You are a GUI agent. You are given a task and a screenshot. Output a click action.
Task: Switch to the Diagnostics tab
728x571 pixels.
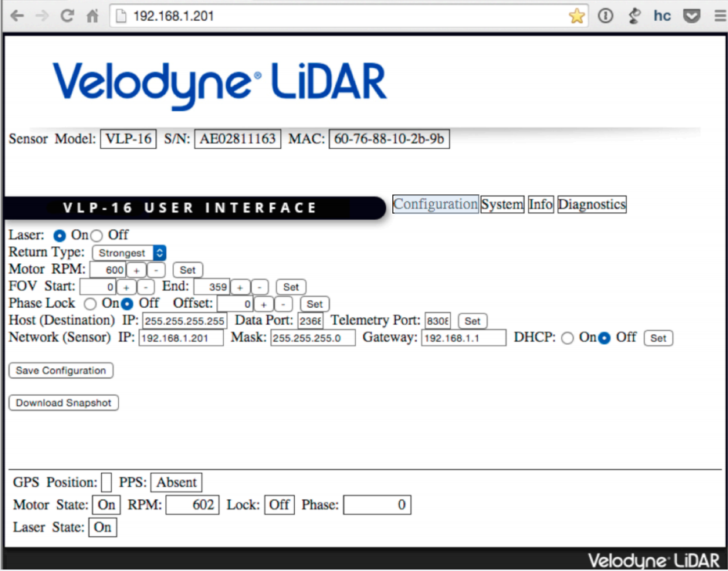[x=592, y=204]
